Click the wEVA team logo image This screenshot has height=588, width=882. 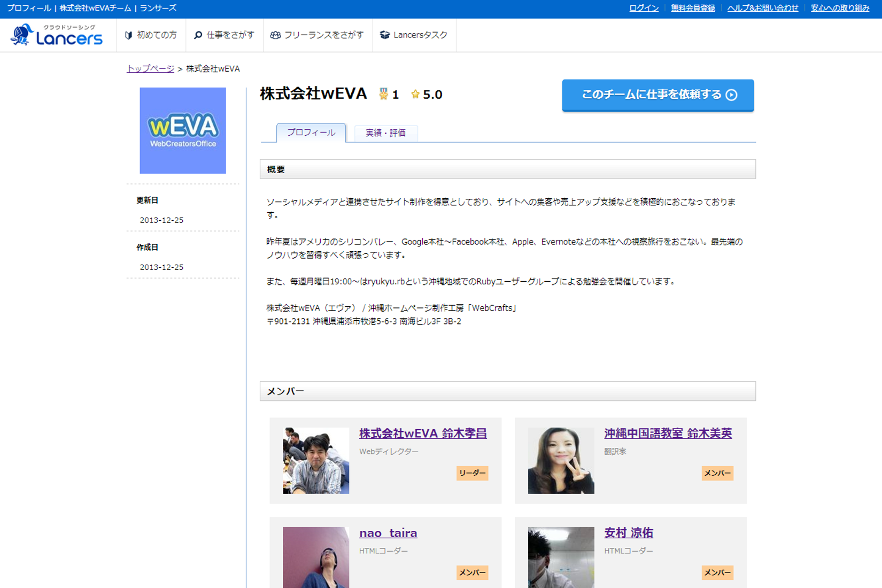[x=183, y=130]
